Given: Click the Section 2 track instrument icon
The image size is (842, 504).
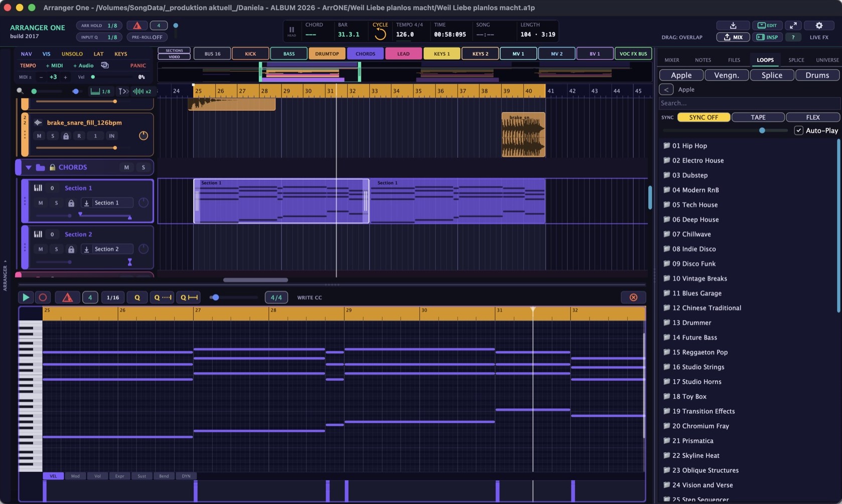Looking at the screenshot, I should point(38,234).
